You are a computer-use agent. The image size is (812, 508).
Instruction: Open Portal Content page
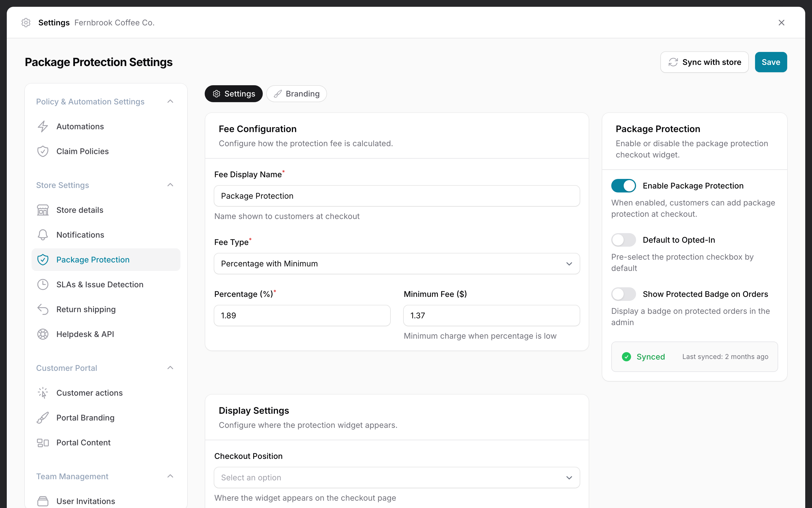(x=106, y=443)
